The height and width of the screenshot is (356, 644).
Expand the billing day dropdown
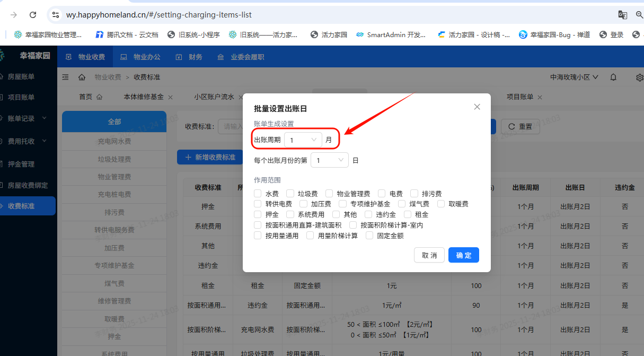(x=329, y=159)
